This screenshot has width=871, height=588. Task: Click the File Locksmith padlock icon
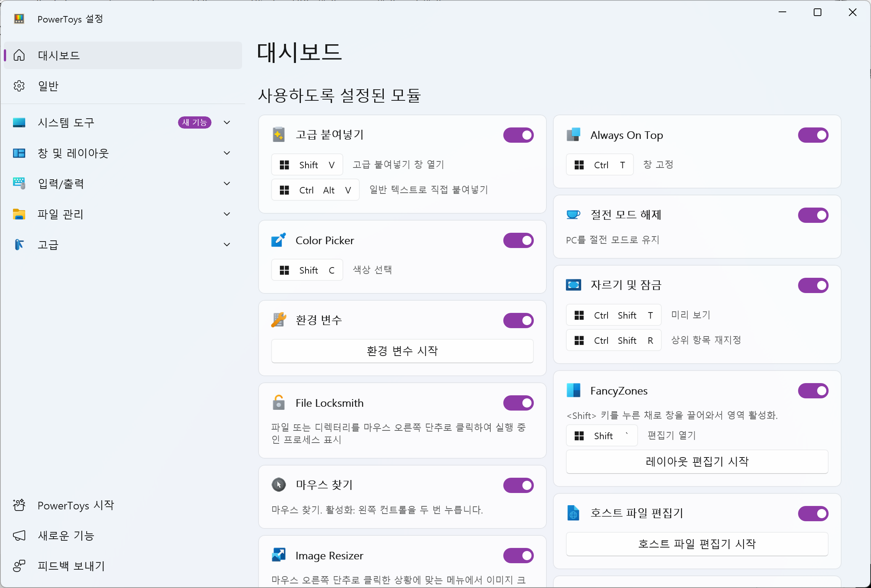point(278,403)
